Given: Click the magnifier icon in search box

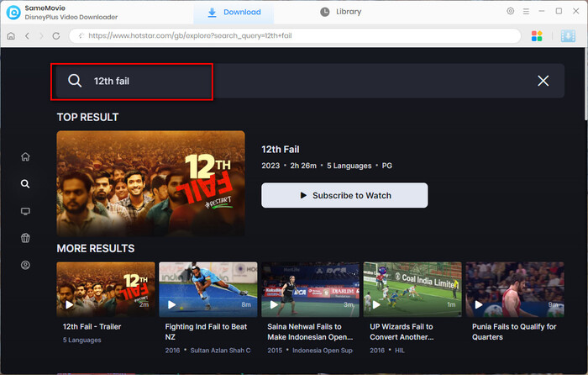Looking at the screenshot, I should (75, 81).
